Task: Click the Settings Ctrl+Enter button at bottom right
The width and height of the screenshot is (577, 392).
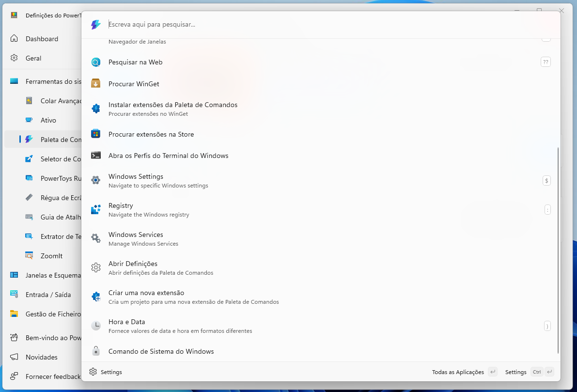Action: click(x=529, y=372)
